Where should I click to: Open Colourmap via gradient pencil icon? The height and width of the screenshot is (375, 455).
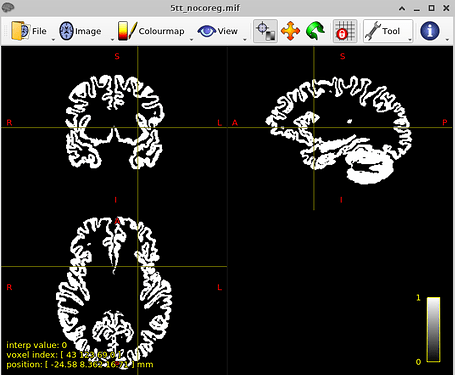(x=127, y=31)
